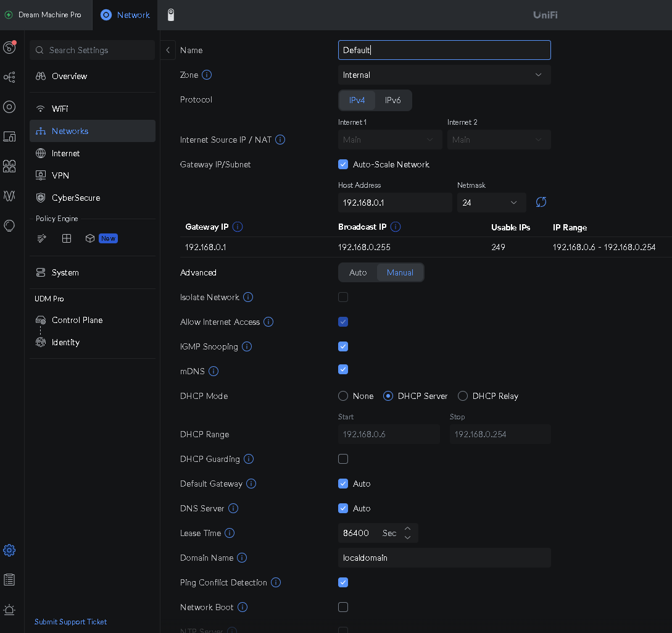
Task: Open the Zone dropdown showing Internal
Action: (444, 75)
